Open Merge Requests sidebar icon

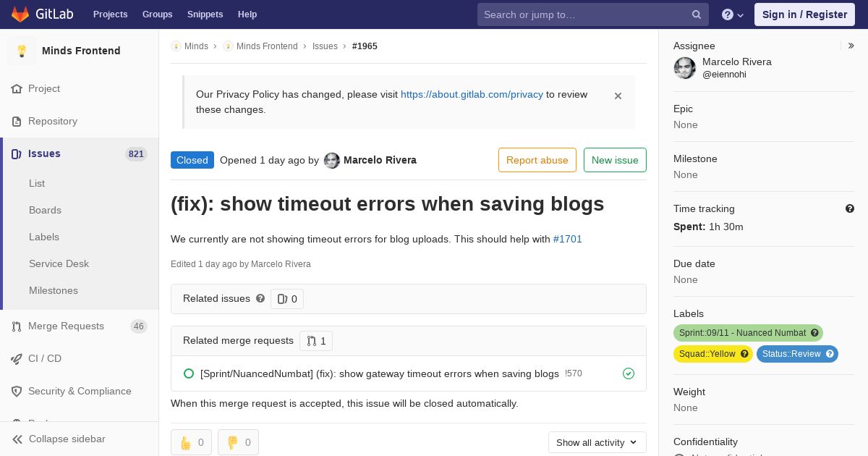point(17,326)
